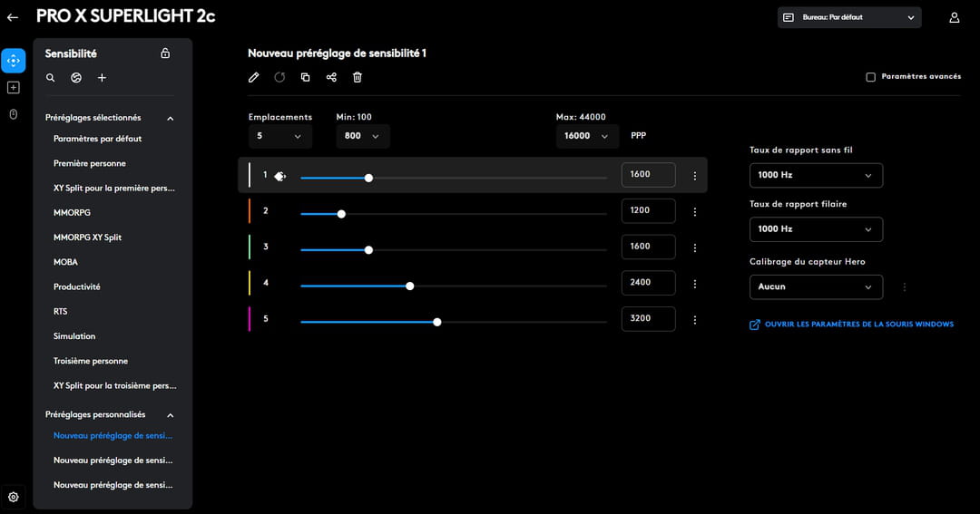Expand Calibrage du capteur Hero dropdown
The height and width of the screenshot is (514, 980).
[816, 286]
